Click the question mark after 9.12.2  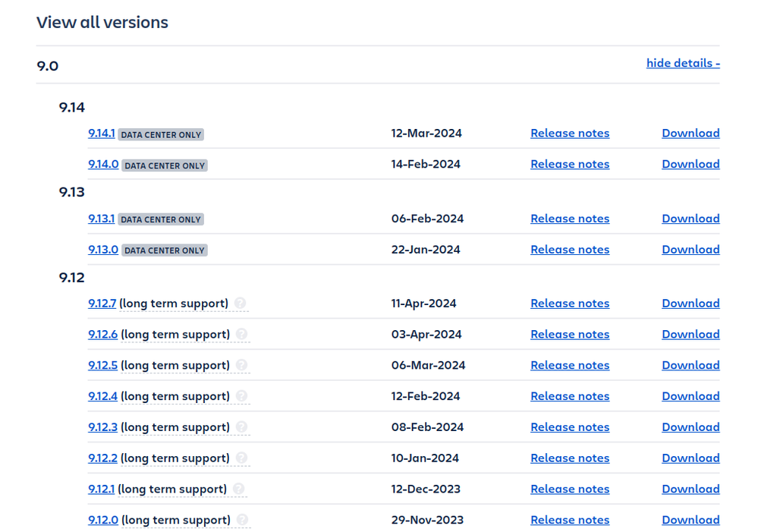coord(241,458)
